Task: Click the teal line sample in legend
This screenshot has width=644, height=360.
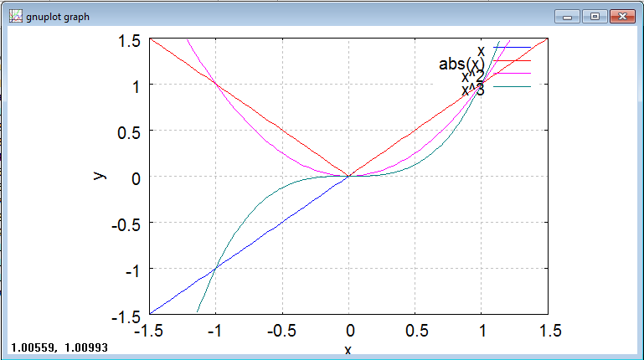Action: click(512, 86)
